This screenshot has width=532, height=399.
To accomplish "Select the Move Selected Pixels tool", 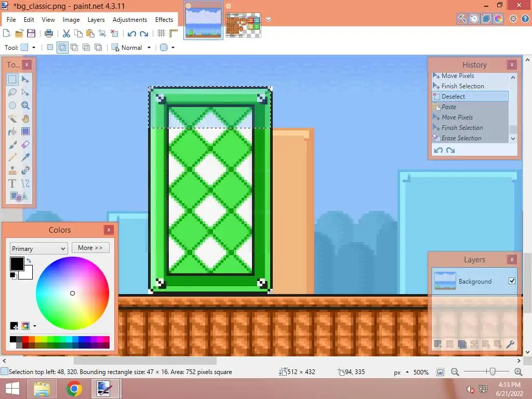I will tap(25, 79).
